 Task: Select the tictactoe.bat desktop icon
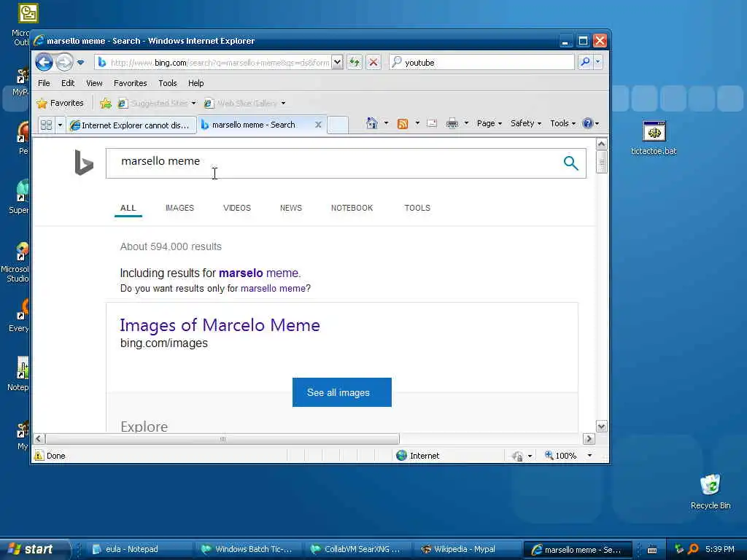[654, 138]
